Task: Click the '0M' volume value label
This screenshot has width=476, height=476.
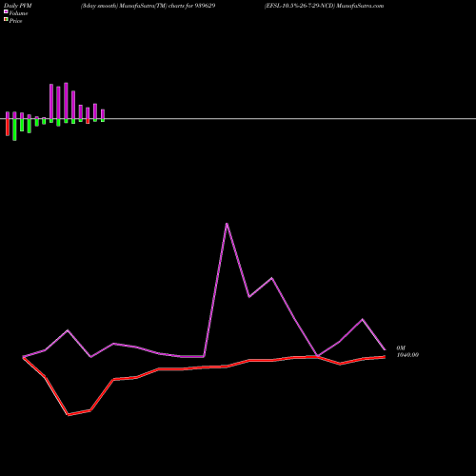Action: [x=401, y=348]
